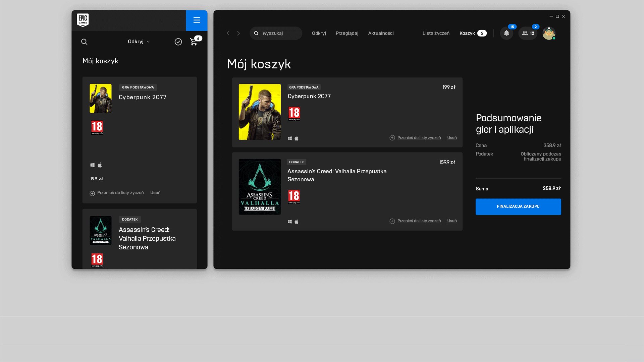
Task: Click PEGI 18 badge in mobile Assassin's Creed card
Action: (x=97, y=260)
